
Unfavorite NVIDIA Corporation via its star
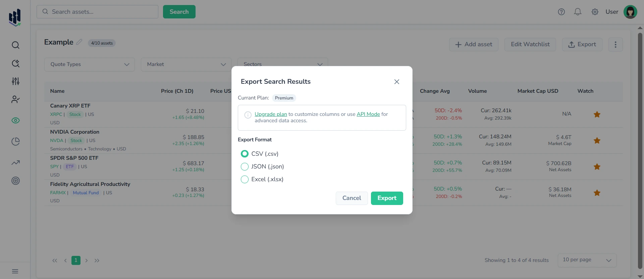[x=597, y=141]
